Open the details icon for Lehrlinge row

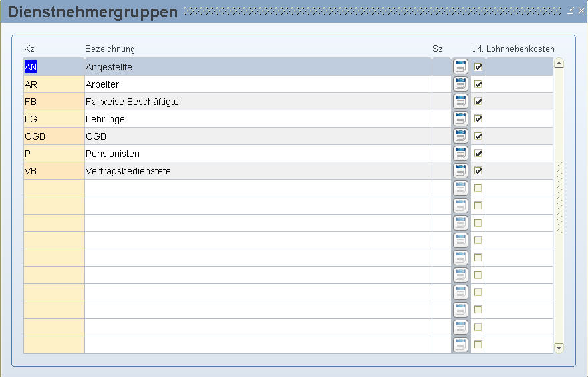pos(460,118)
